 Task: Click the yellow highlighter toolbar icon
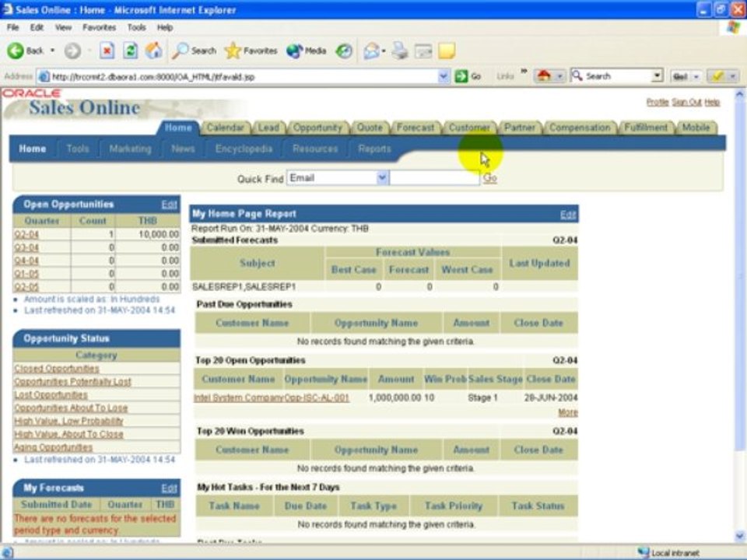point(718,75)
